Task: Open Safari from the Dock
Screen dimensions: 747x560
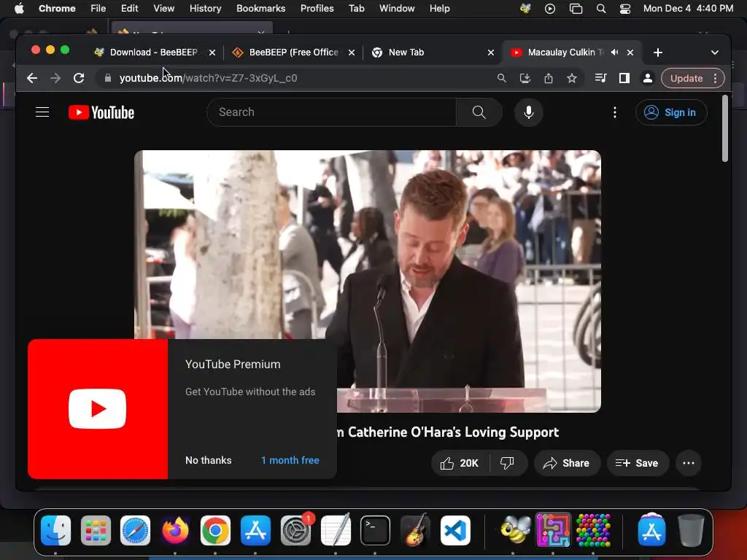Action: pyautogui.click(x=135, y=530)
